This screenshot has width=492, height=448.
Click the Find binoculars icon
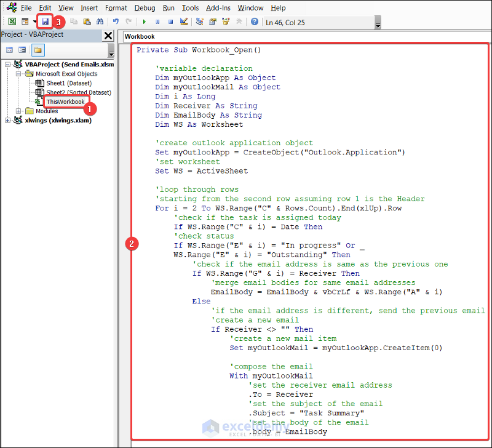100,22
